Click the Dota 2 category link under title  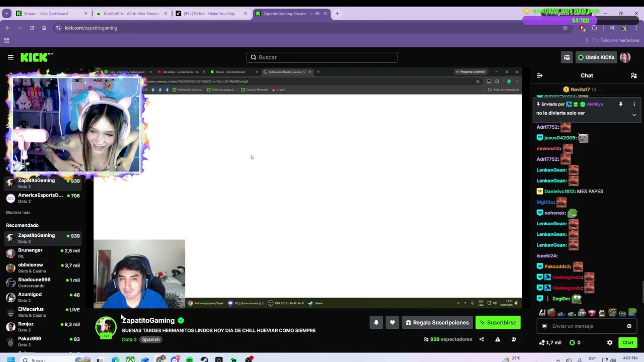click(129, 339)
